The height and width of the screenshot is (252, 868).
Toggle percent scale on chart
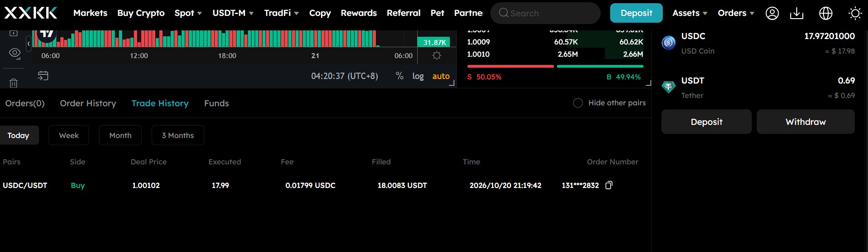tap(399, 76)
